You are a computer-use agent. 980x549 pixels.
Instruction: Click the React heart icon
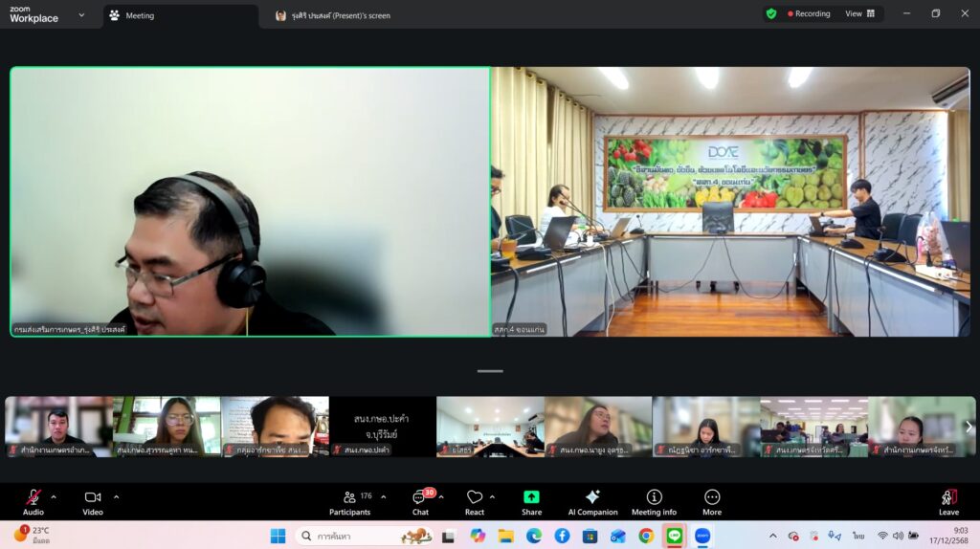pos(475,501)
